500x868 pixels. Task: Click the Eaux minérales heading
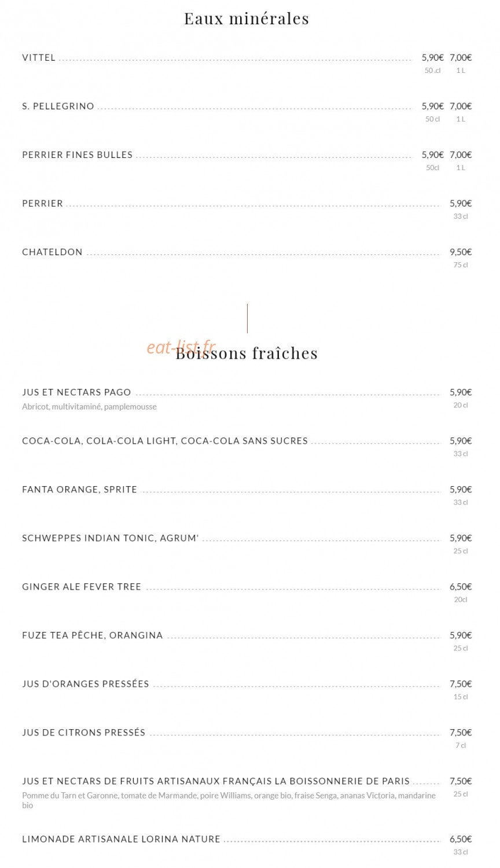247,19
